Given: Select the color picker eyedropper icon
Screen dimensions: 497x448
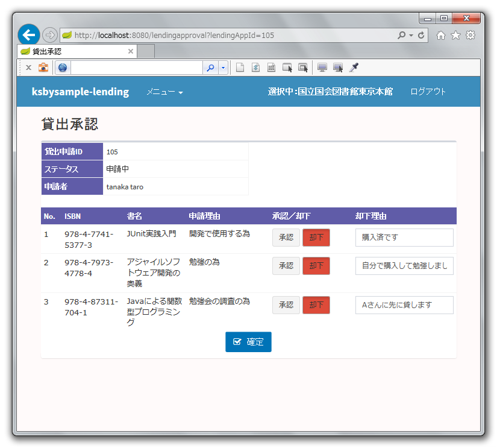Looking at the screenshot, I should tap(354, 68).
